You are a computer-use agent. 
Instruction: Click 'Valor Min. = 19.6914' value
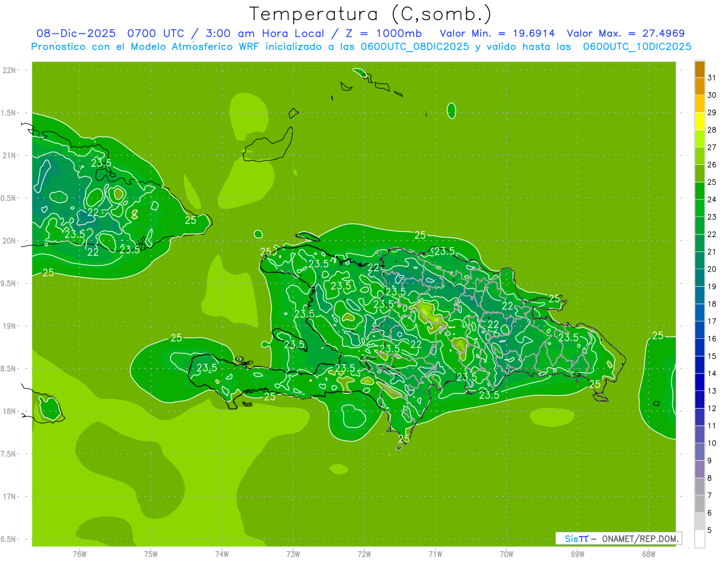point(497,33)
